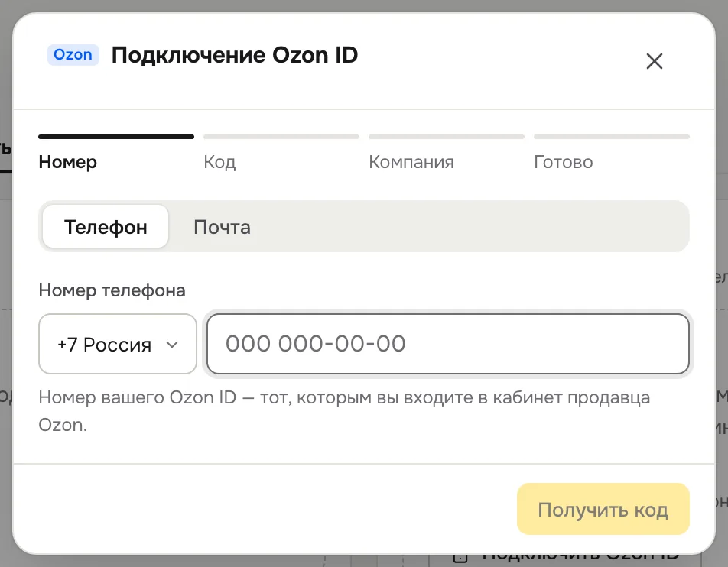Open the +7 Россия country code dropdown

coord(118,344)
